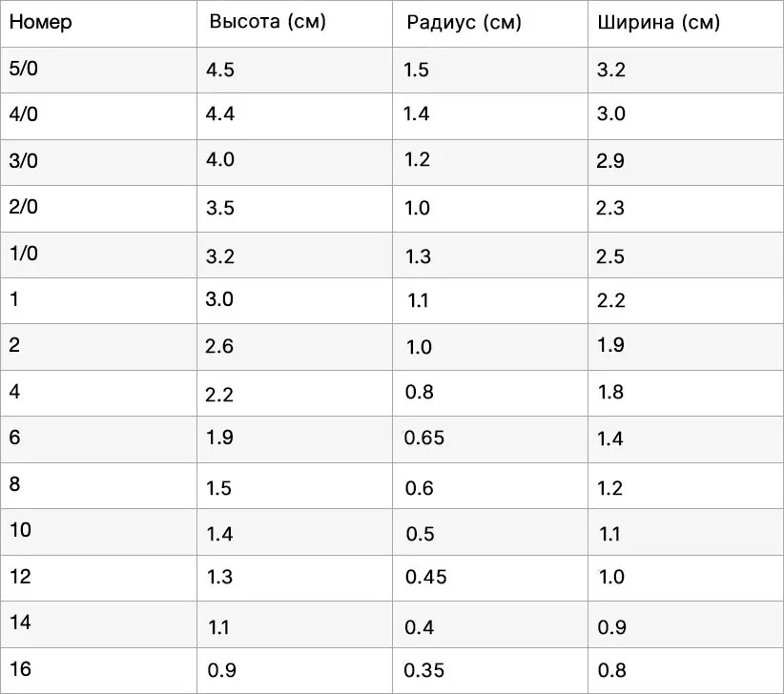This screenshot has height=694, width=784.
Task: Click width value 1.2 in row 8
Action: pos(610,489)
